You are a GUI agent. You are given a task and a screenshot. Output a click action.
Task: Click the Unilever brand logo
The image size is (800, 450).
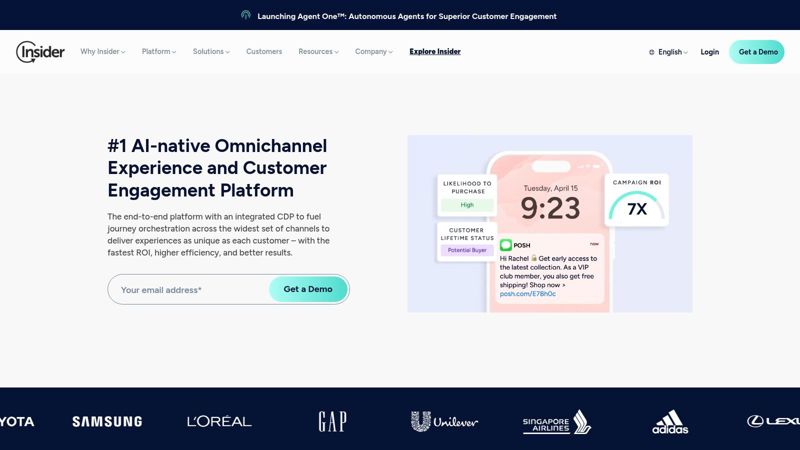[444, 422]
